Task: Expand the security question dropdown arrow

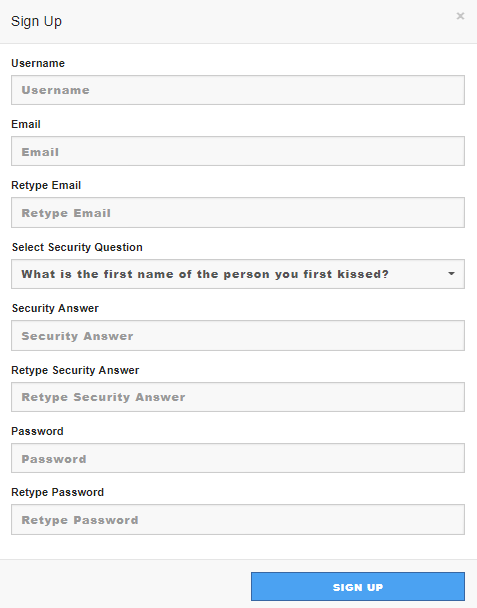Action: tap(451, 274)
